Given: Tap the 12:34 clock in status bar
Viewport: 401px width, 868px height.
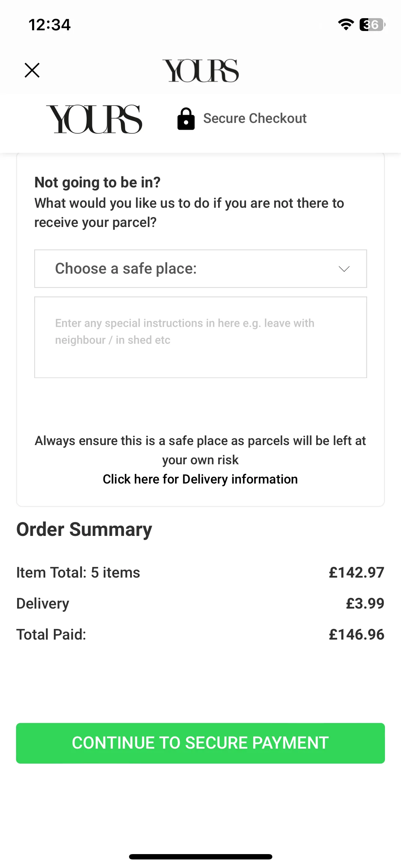Looking at the screenshot, I should coord(50,25).
